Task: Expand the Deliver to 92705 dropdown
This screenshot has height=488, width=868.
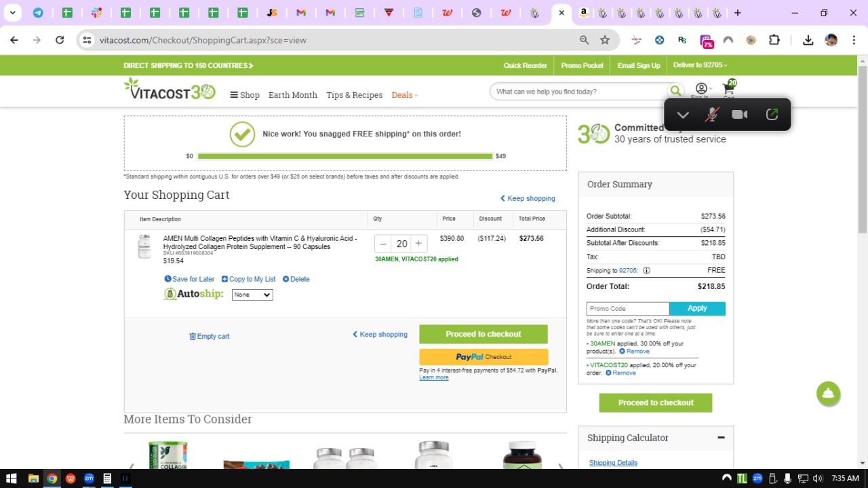Action: (x=700, y=65)
